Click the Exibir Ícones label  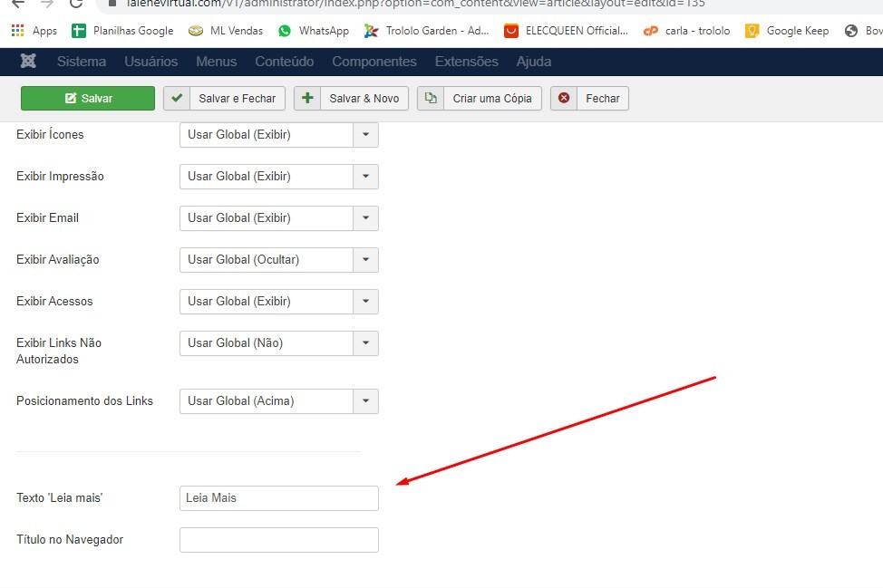point(50,134)
